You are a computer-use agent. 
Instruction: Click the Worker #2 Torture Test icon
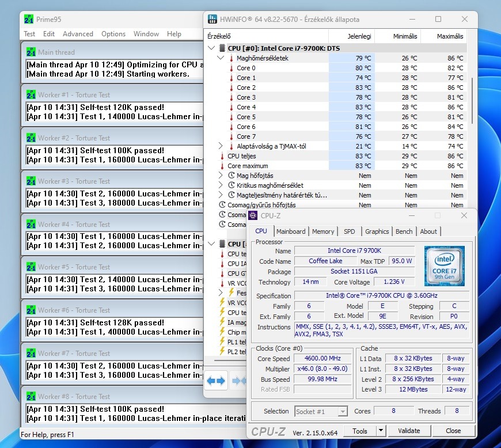click(31, 138)
